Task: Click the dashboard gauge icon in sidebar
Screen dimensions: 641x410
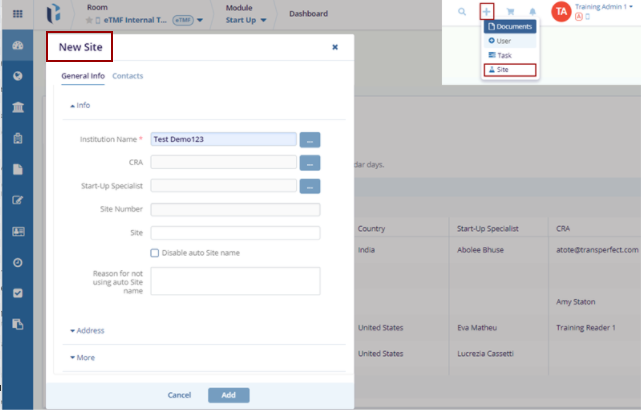Action: pos(17,47)
